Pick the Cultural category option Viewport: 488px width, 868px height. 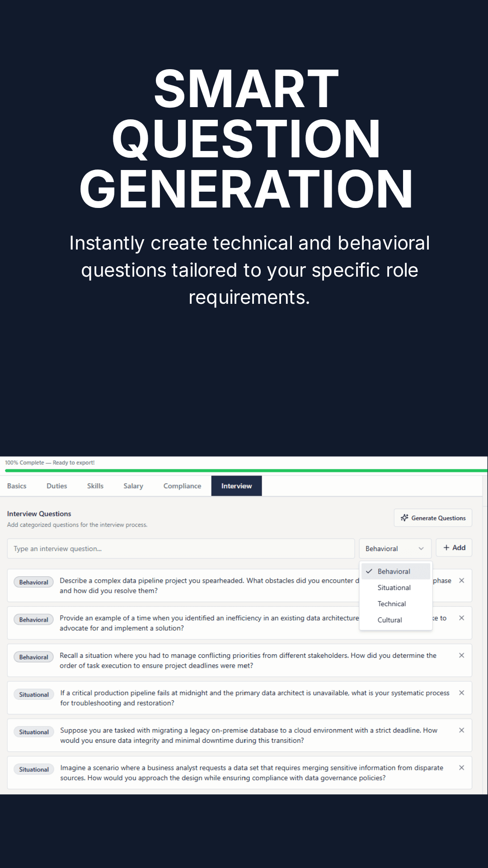point(389,620)
